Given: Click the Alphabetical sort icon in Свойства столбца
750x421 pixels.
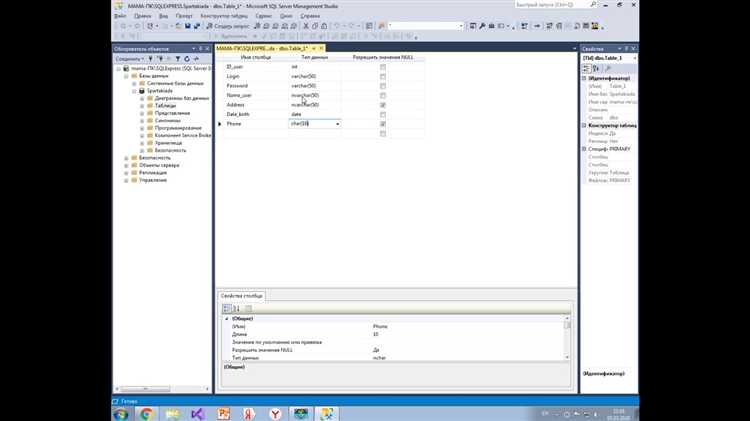Looking at the screenshot, I should [x=236, y=309].
